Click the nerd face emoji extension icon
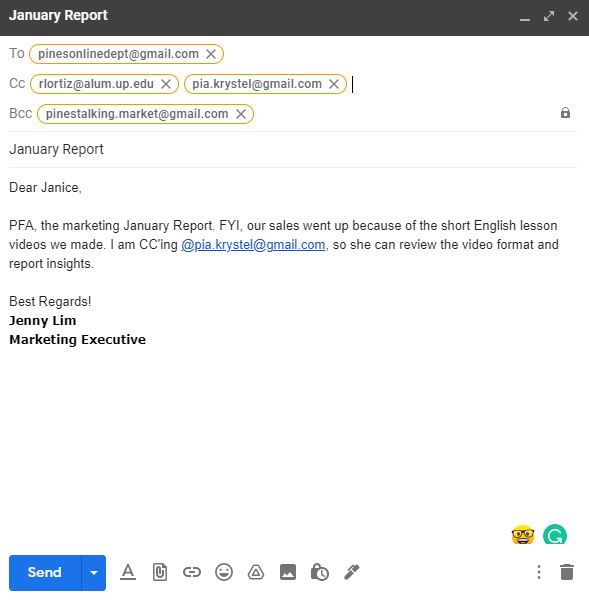This screenshot has width=589, height=601. point(523,534)
